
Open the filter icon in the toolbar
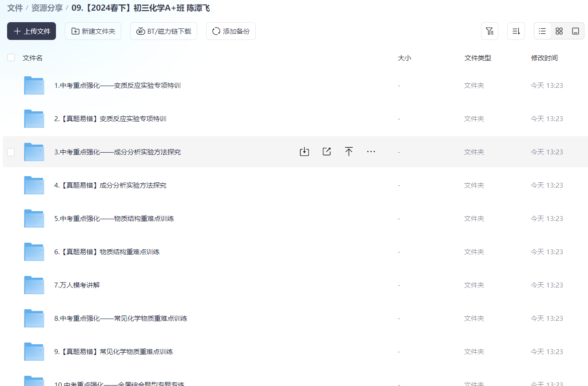(489, 31)
